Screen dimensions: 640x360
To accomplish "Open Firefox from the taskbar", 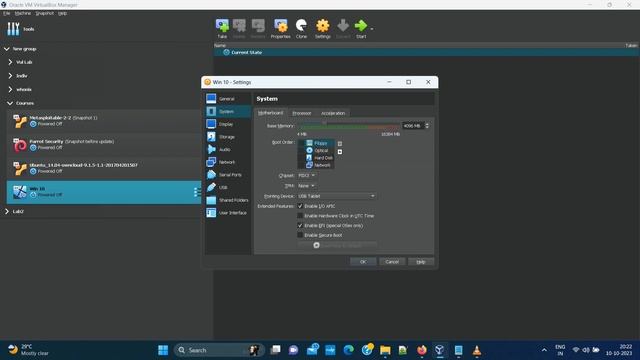I will pos(422,350).
